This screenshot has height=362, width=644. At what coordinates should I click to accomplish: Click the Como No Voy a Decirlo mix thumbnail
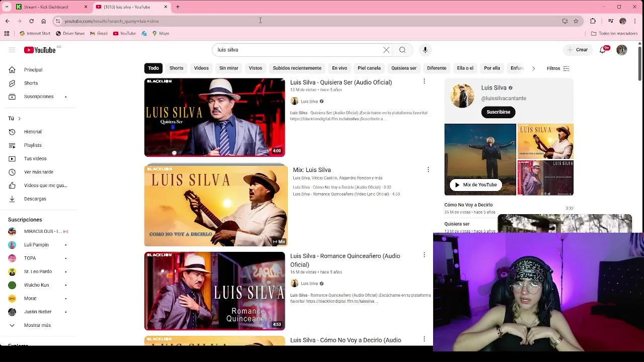click(216, 206)
